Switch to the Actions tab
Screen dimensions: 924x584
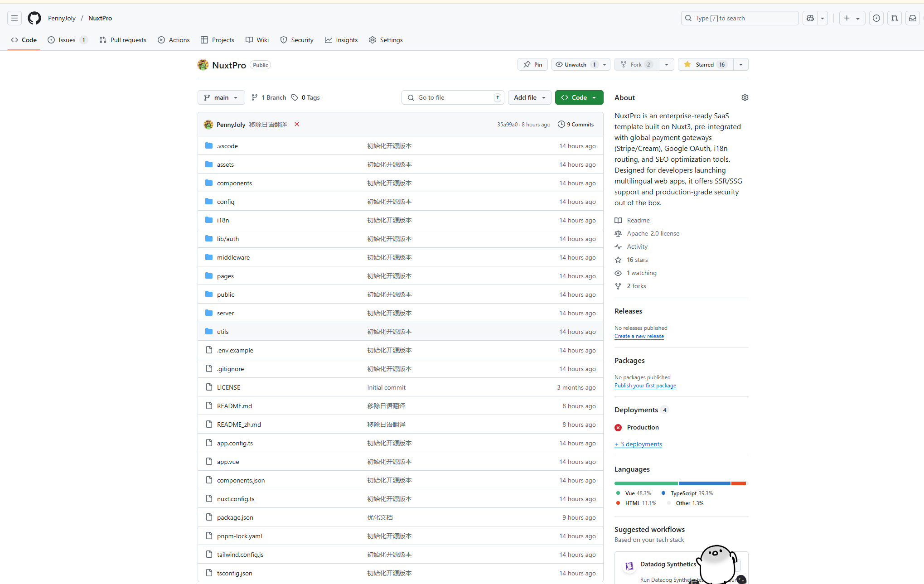(174, 40)
